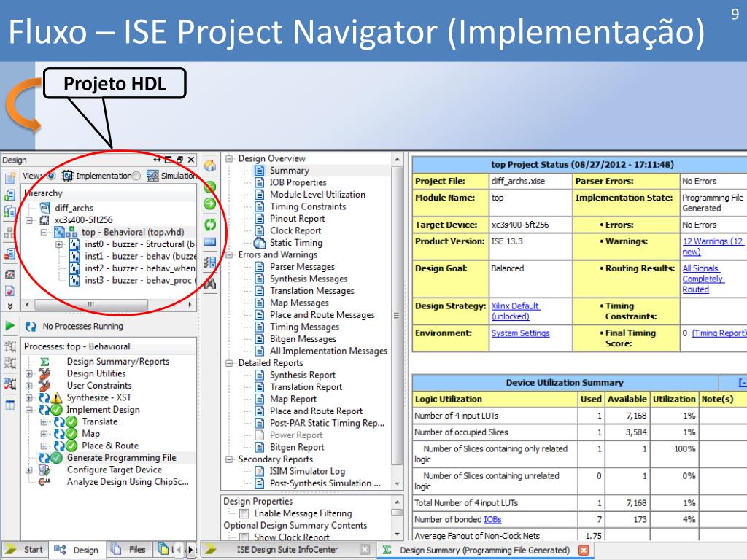Expand the inst0 - buzzer - Structural node

tap(59, 244)
